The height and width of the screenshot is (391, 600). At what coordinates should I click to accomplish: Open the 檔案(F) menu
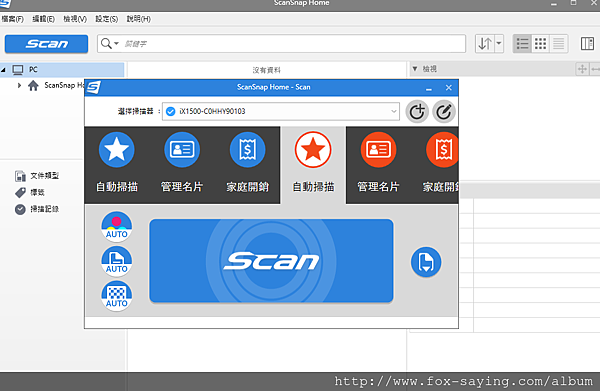point(12,19)
